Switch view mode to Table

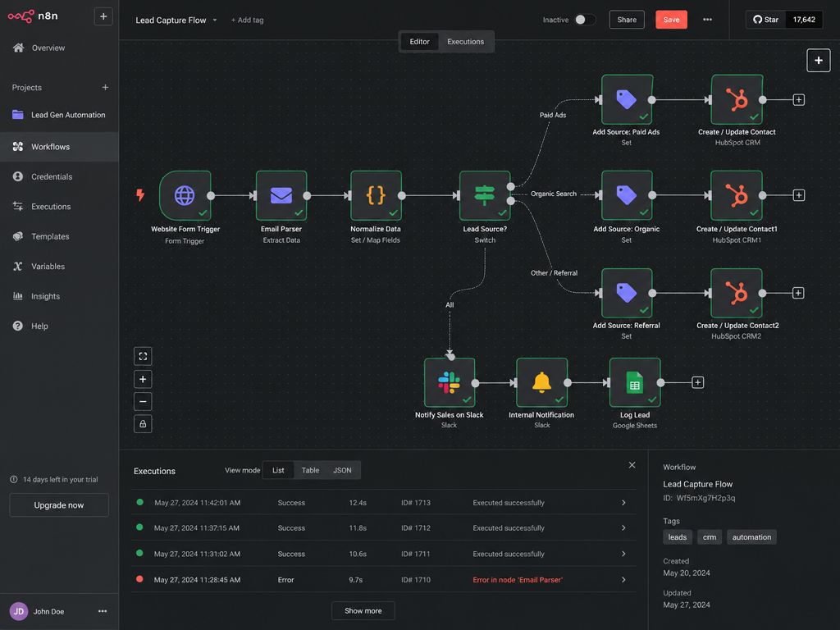(x=310, y=470)
